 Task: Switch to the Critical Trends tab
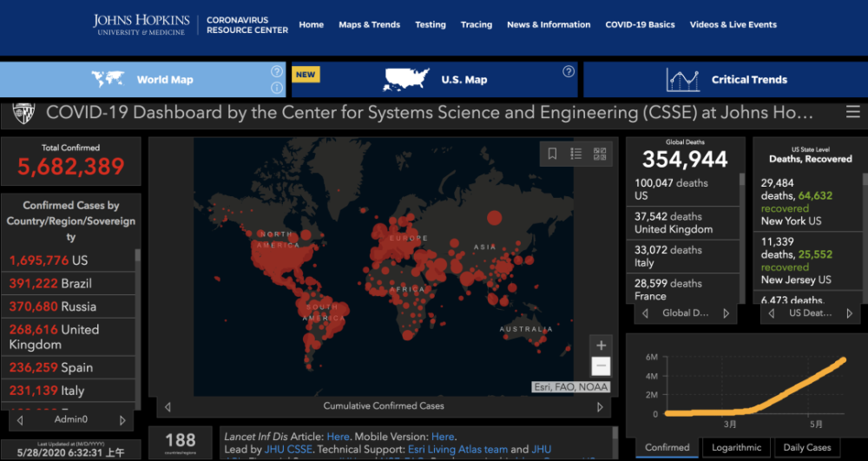tap(726, 79)
